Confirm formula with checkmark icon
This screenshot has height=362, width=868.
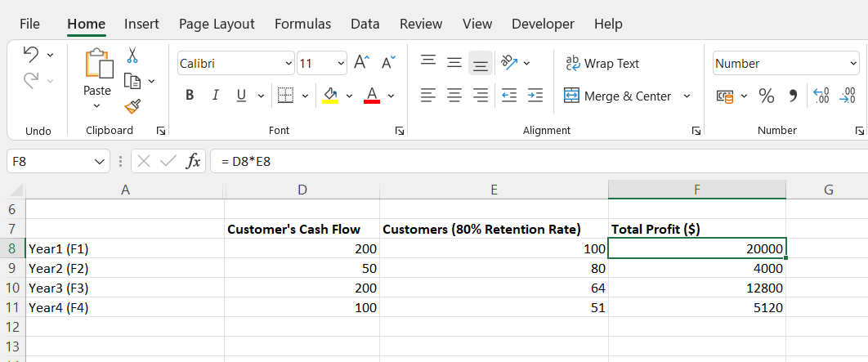point(168,162)
